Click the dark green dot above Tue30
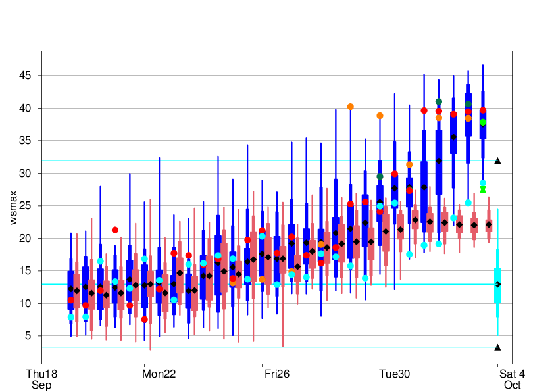The height and width of the screenshot is (392, 554). pos(380,176)
